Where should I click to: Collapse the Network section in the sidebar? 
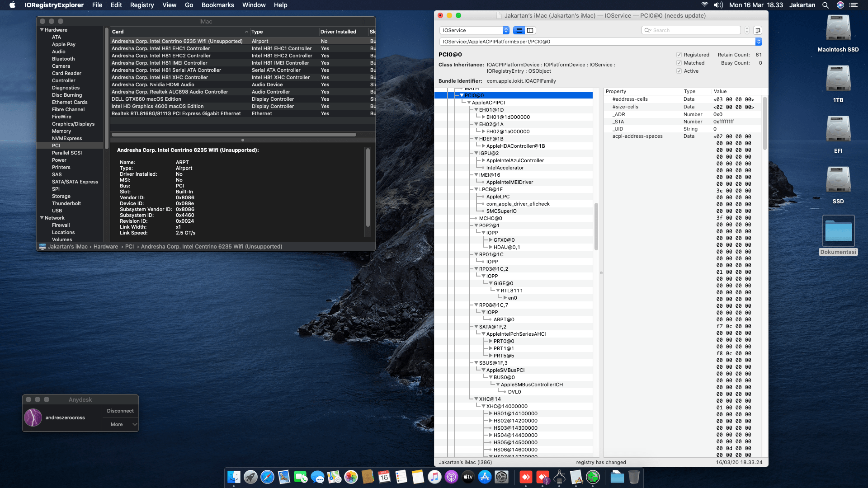(x=42, y=218)
